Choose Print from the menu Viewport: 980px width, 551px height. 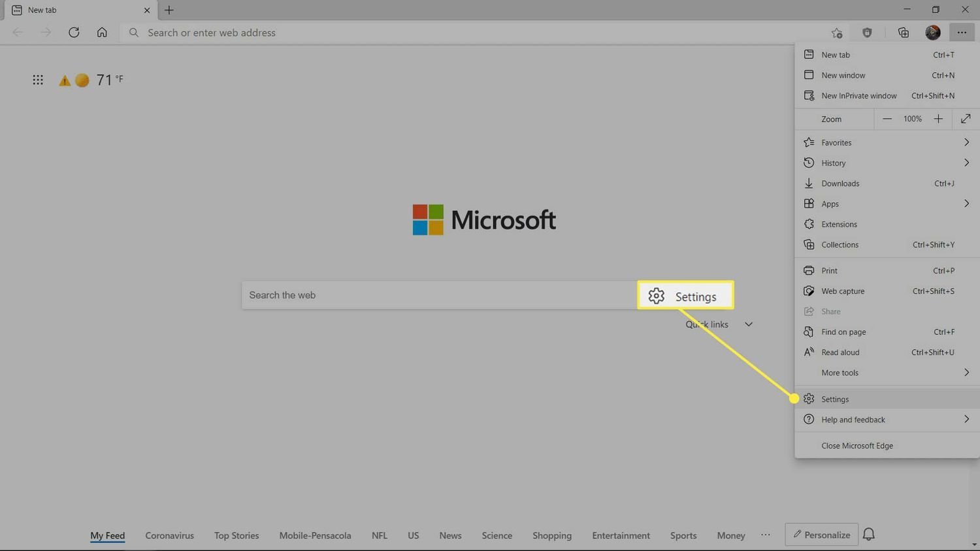click(x=887, y=270)
